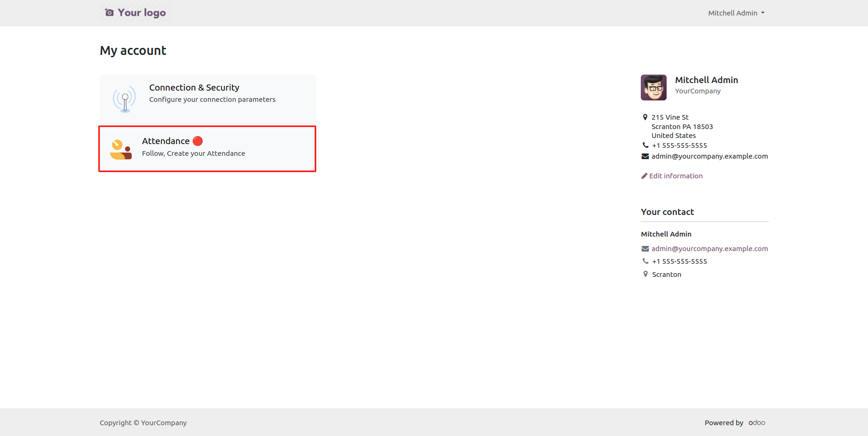868x436 pixels.
Task: Click the contact email admin@yourcompany.example.com link
Action: [709, 249]
